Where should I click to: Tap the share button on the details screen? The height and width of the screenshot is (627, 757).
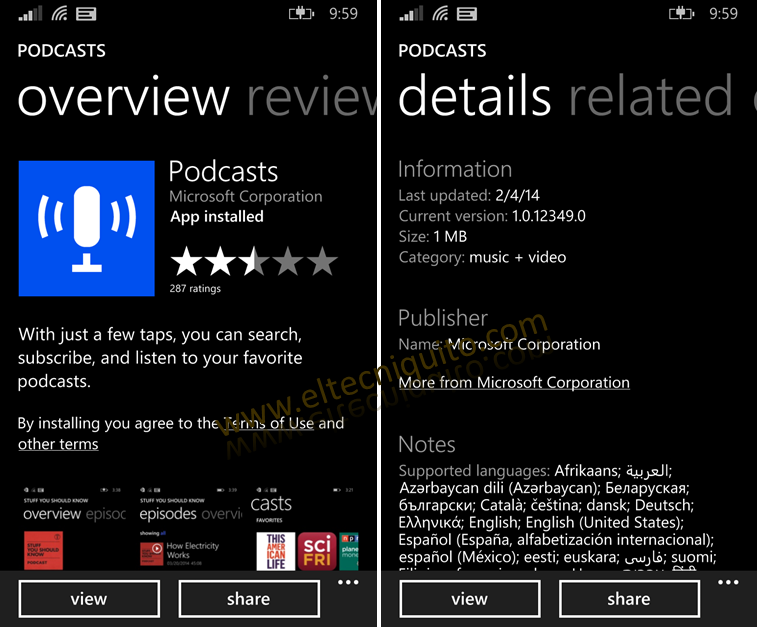(630, 599)
